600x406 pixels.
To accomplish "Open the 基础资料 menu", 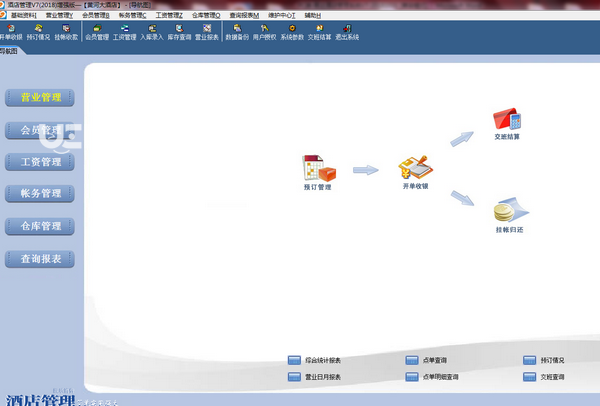I will pos(24,15).
